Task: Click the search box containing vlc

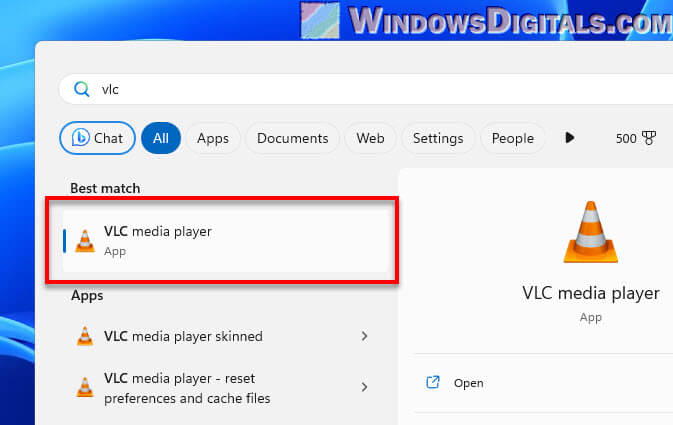Action: click(366, 89)
